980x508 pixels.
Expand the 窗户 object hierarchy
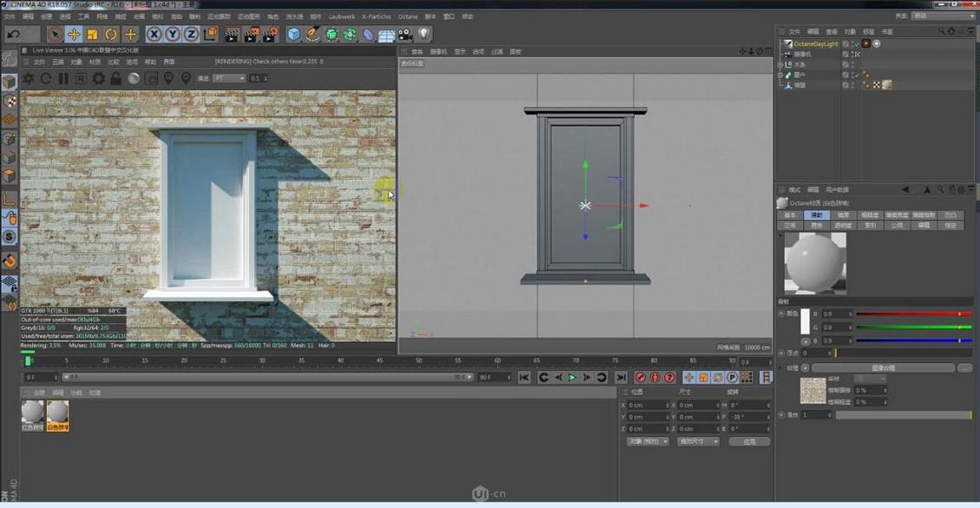tap(779, 74)
